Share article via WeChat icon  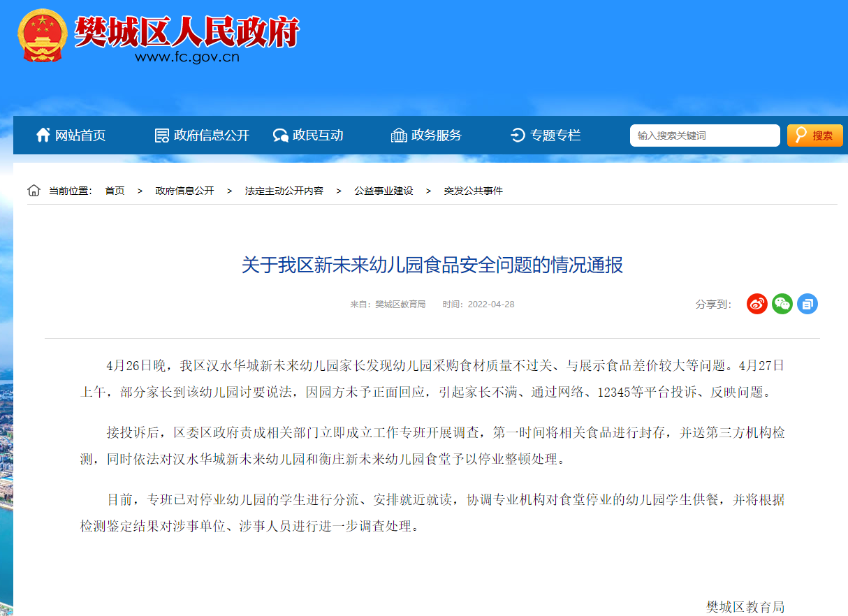782,304
